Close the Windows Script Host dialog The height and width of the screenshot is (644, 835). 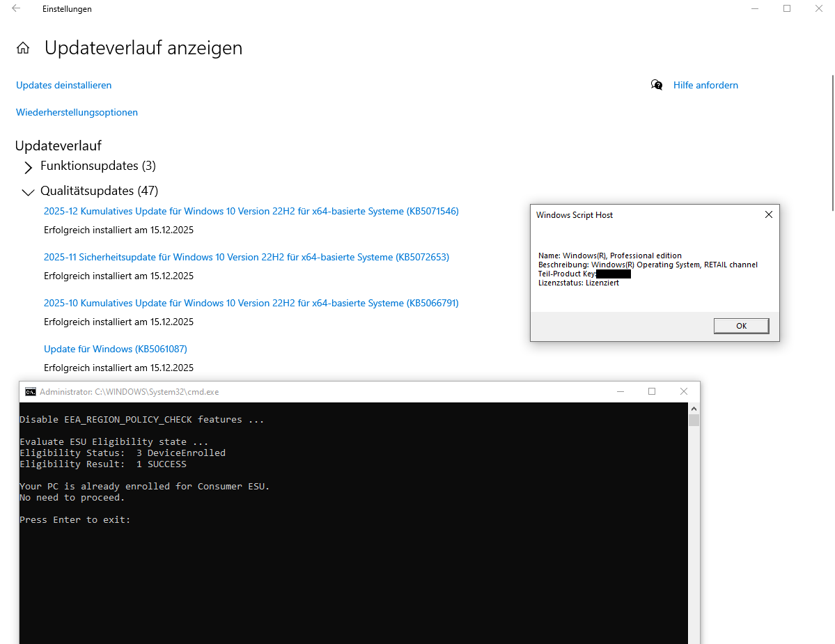[768, 214]
